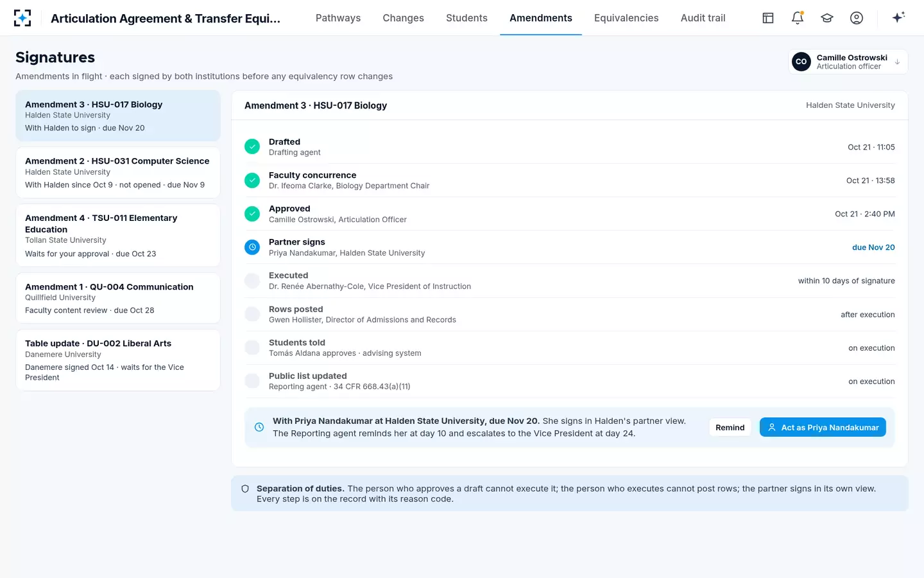Open the table layout icon
Viewport: 924px width, 578px height.
768,18
